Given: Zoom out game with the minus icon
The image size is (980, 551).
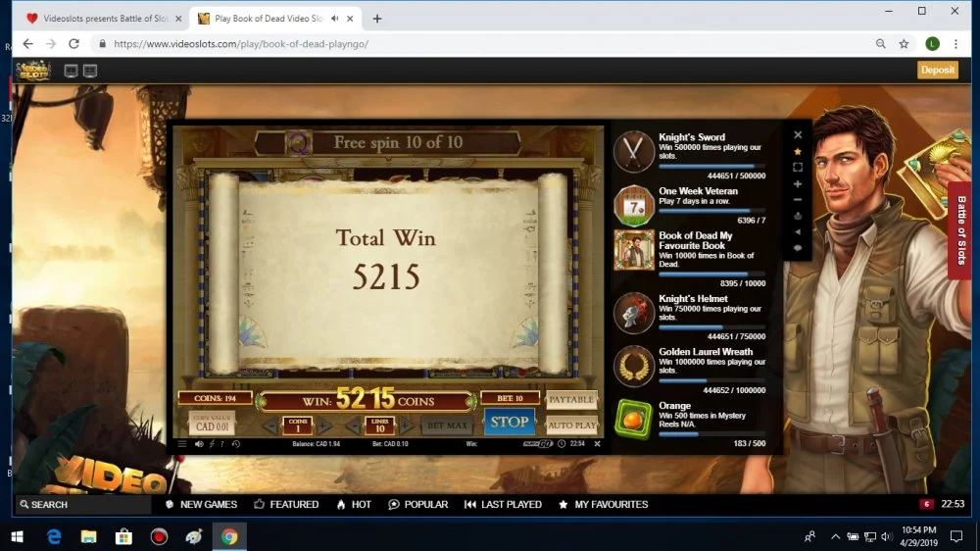Looking at the screenshot, I should point(798,200).
